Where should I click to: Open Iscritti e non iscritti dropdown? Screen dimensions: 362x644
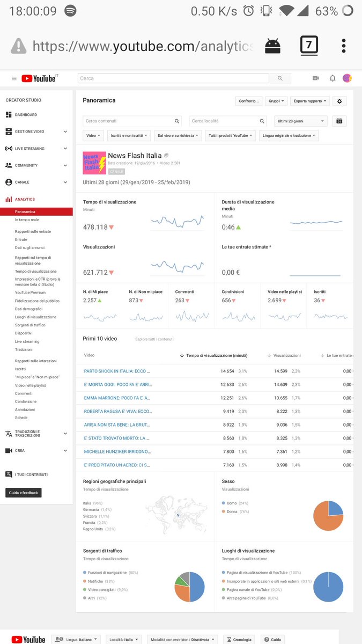pos(129,136)
